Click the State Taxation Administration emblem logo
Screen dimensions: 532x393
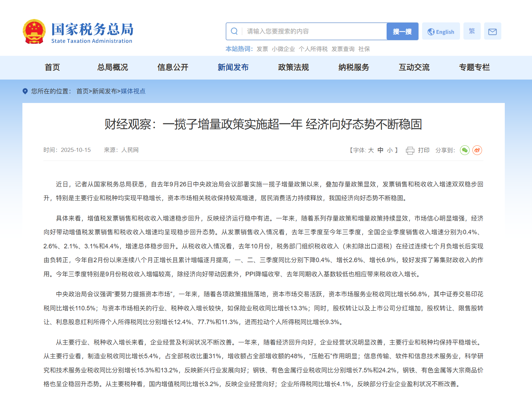(34, 32)
